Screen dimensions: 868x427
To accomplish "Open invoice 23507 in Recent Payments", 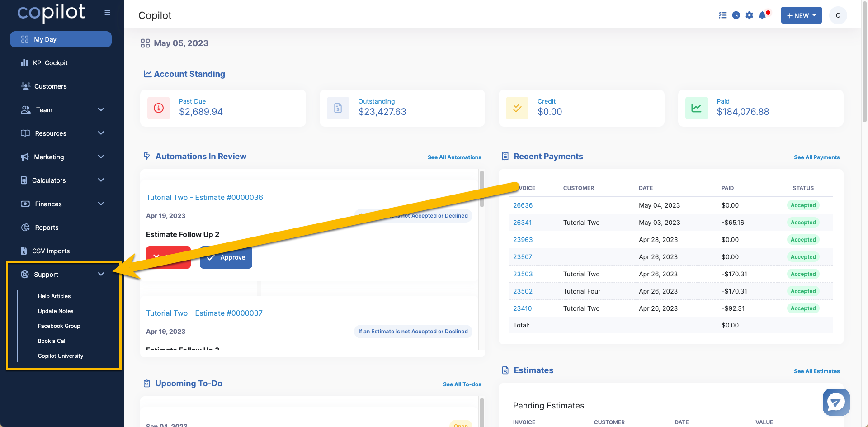I will 522,257.
